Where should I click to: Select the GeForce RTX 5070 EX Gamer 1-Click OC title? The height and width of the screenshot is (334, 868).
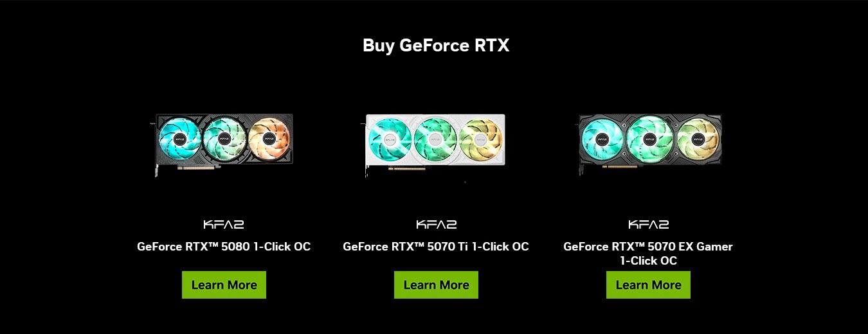click(648, 254)
